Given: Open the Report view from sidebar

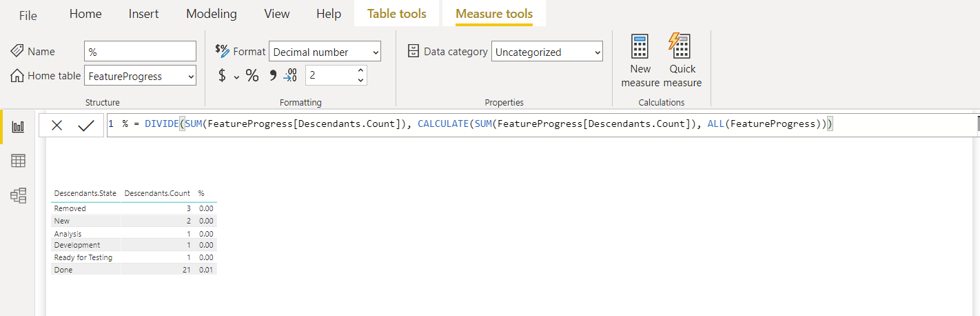Looking at the screenshot, I should [19, 127].
